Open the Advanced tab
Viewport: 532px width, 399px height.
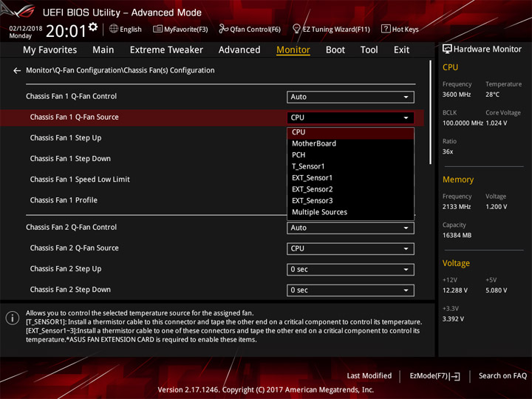[239, 50]
